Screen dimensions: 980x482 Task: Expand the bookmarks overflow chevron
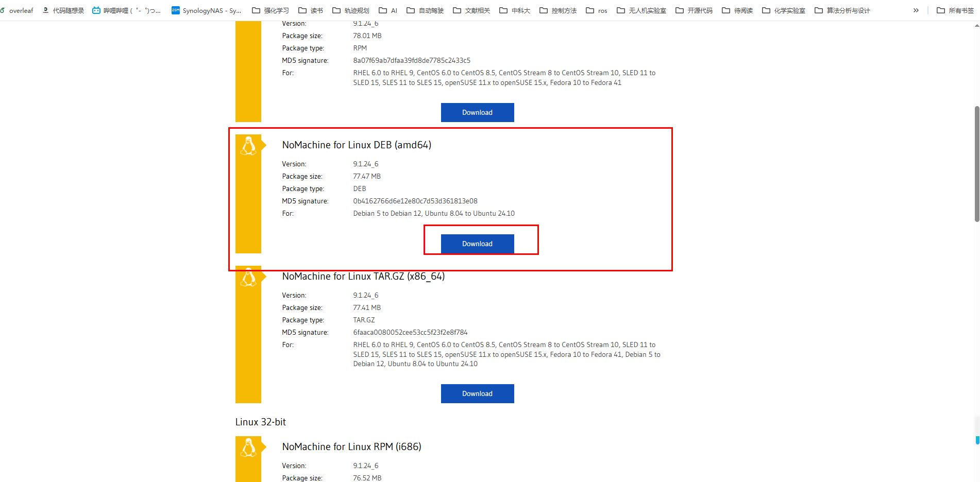pyautogui.click(x=916, y=10)
